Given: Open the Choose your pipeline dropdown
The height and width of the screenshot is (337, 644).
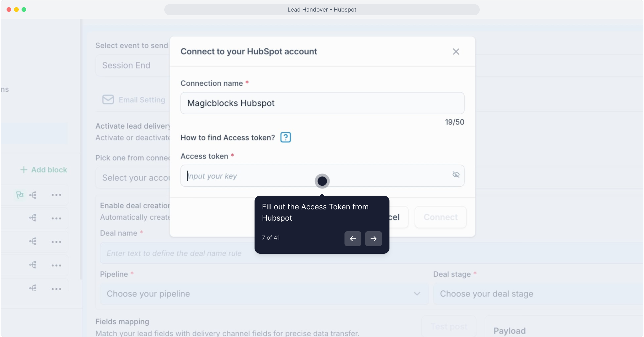Looking at the screenshot, I should [264, 294].
